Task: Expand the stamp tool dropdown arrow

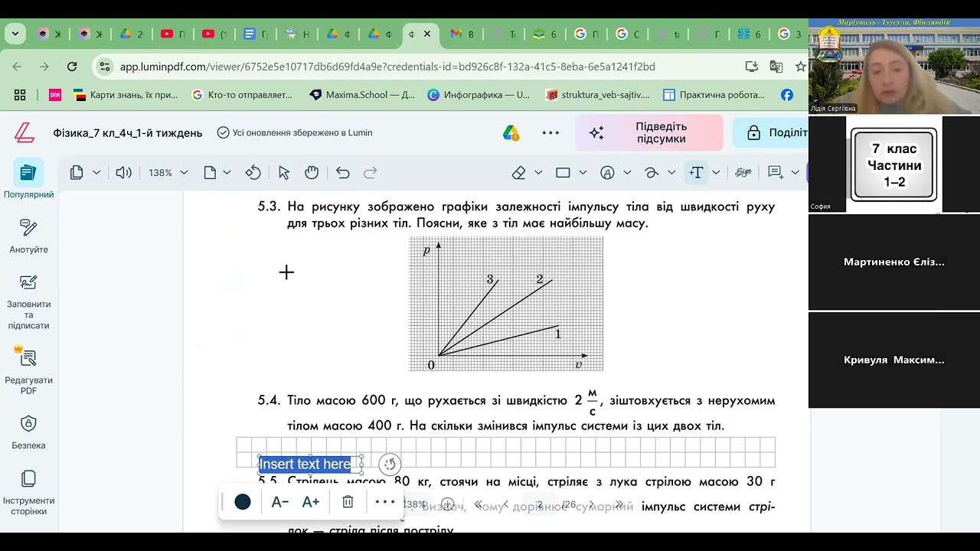Action: point(627,173)
